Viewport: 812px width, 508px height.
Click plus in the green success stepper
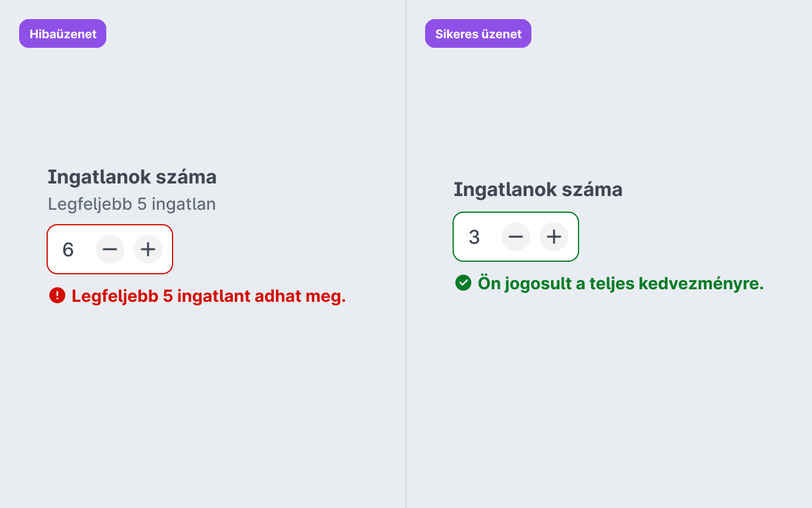(554, 237)
